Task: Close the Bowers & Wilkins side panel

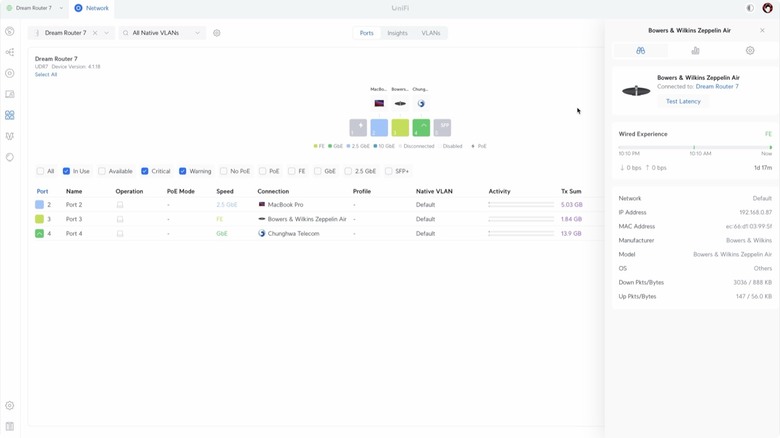Action: point(762,30)
